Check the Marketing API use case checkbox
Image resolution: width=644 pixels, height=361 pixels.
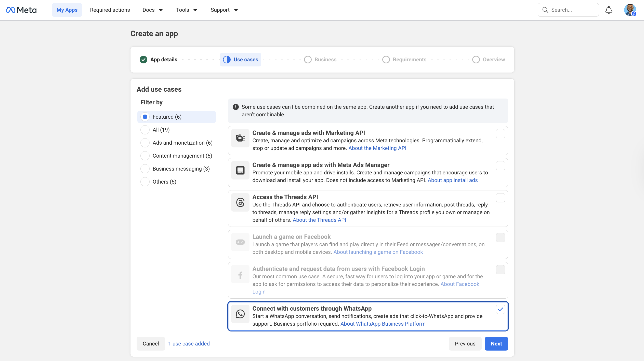500,134
